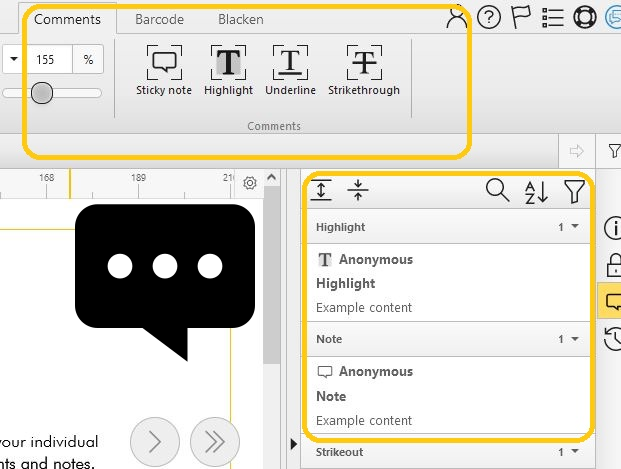Go to the next page arrow button
Screen dimensions: 621x469
155,439
